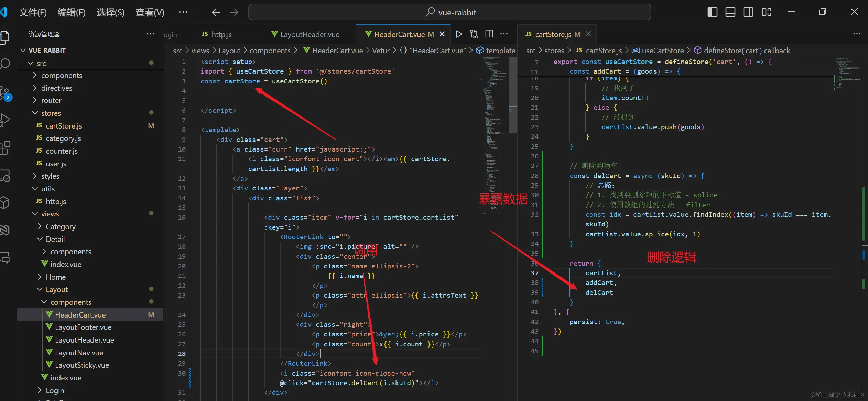Click the vue-rabbit command center search box

(x=450, y=12)
